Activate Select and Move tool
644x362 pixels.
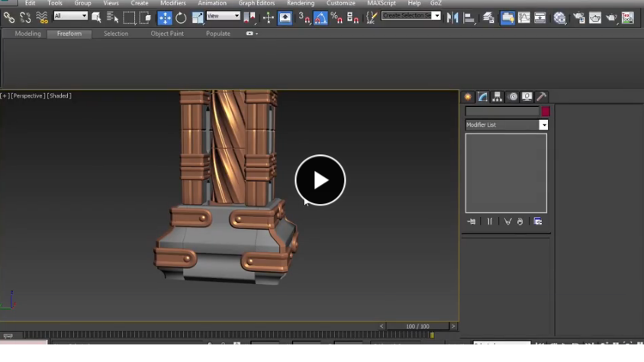tap(165, 18)
